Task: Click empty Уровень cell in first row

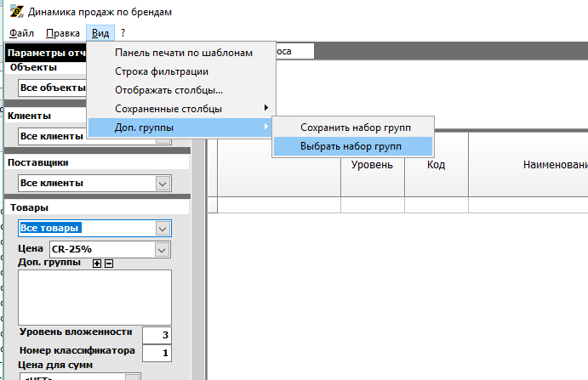Action: [x=373, y=205]
